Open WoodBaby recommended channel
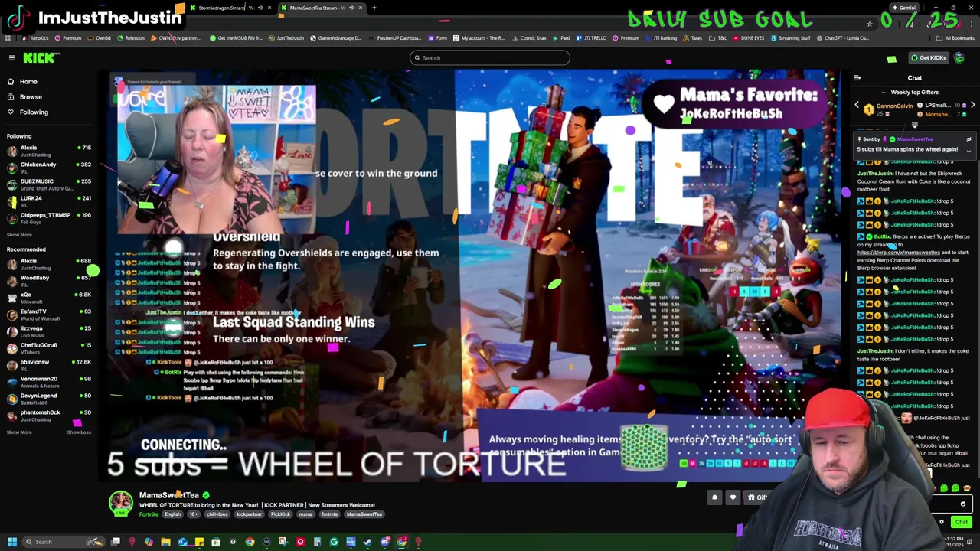The image size is (980, 551). 47,280
